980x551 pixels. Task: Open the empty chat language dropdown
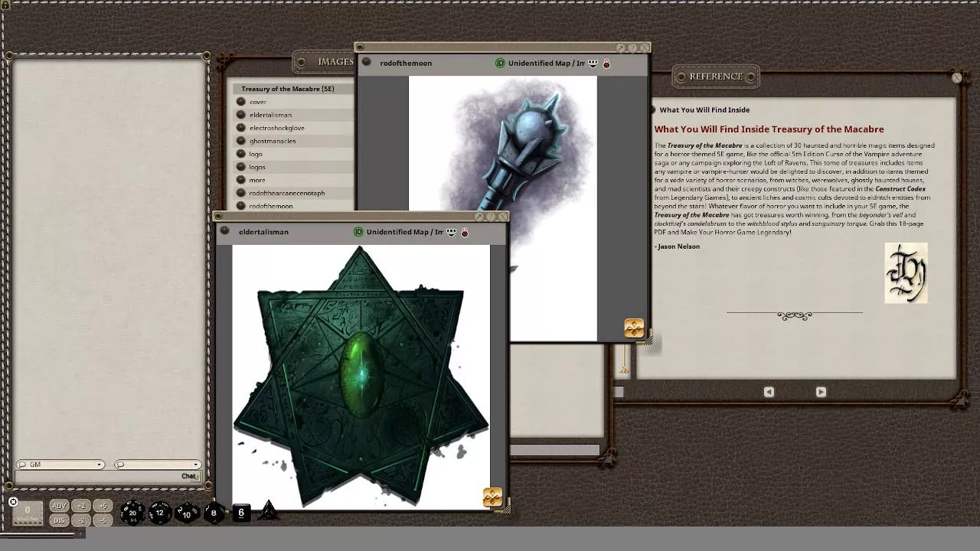[158, 465]
